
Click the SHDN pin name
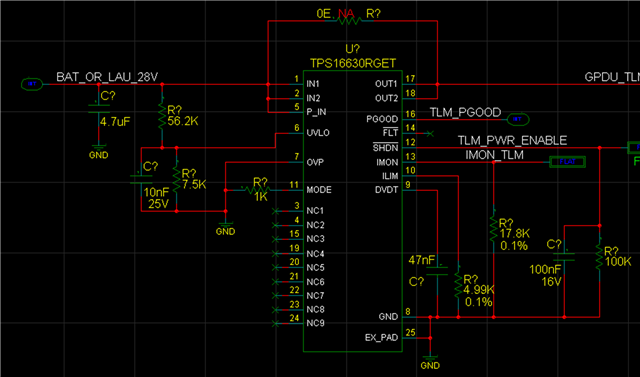(386, 148)
